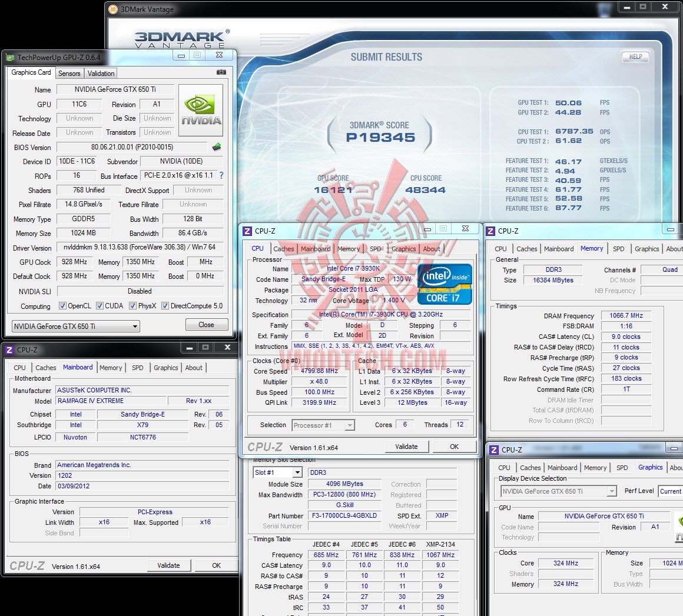683x616 pixels.
Task: Click the GPU score value 16121
Action: (x=333, y=190)
